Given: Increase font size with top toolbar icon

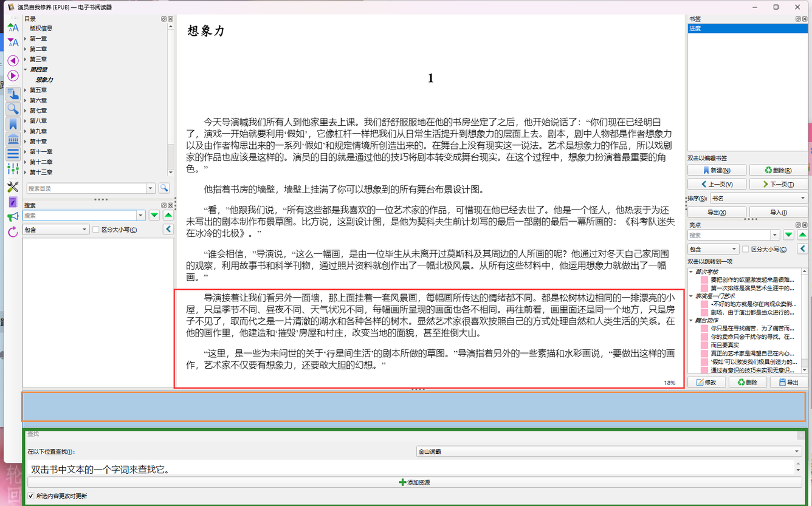Looking at the screenshot, I should (x=13, y=27).
